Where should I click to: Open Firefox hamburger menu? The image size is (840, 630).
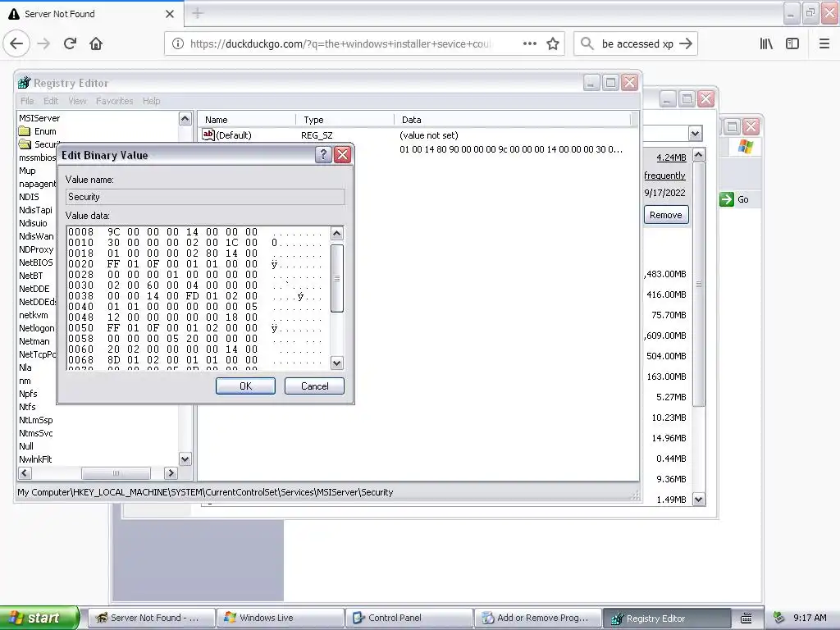(824, 44)
